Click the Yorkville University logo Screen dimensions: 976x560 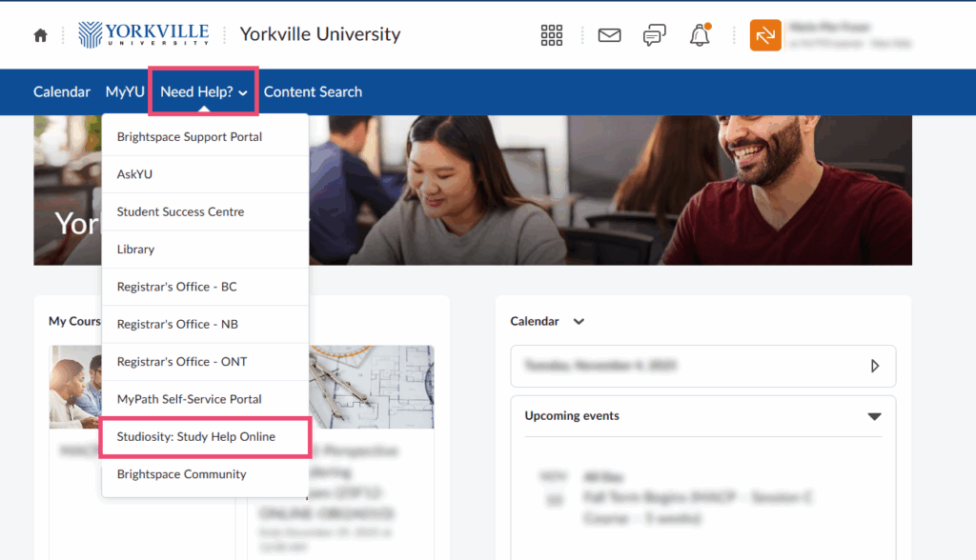tap(144, 34)
